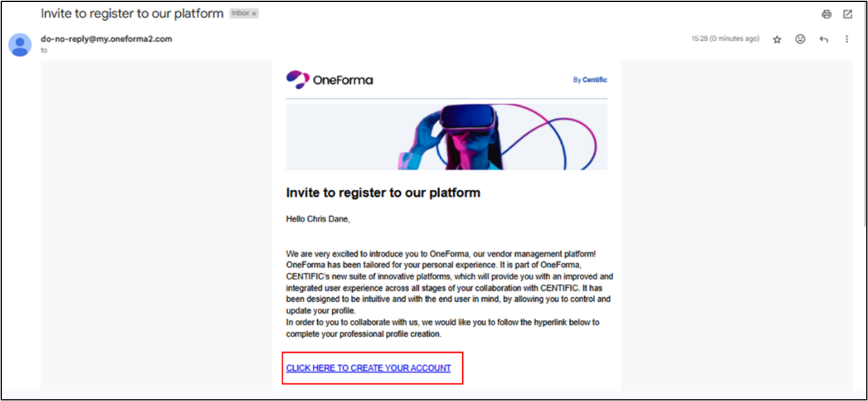Click the CLICK HERE TO CREATE YOUR ACCOUNT link

[369, 368]
